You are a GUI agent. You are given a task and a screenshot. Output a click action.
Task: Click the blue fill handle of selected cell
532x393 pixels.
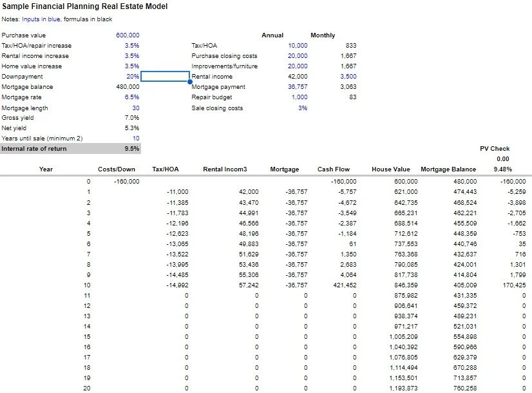[x=189, y=81]
